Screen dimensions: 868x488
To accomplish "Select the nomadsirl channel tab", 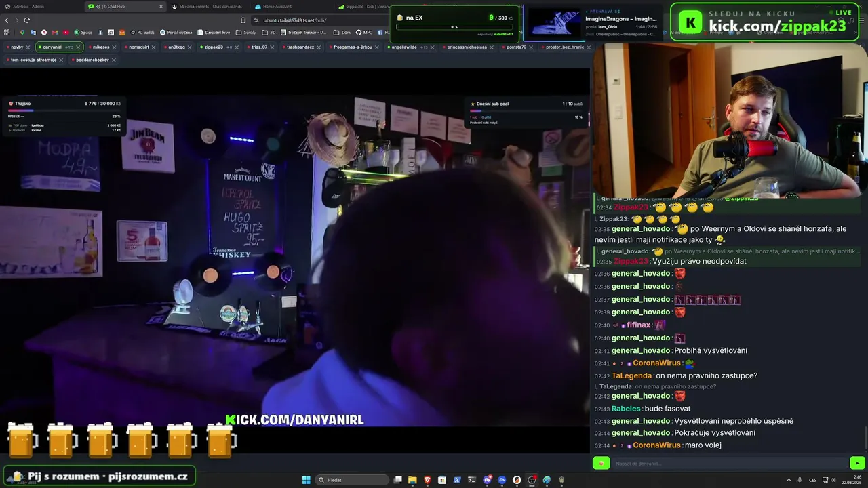I will 139,47.
